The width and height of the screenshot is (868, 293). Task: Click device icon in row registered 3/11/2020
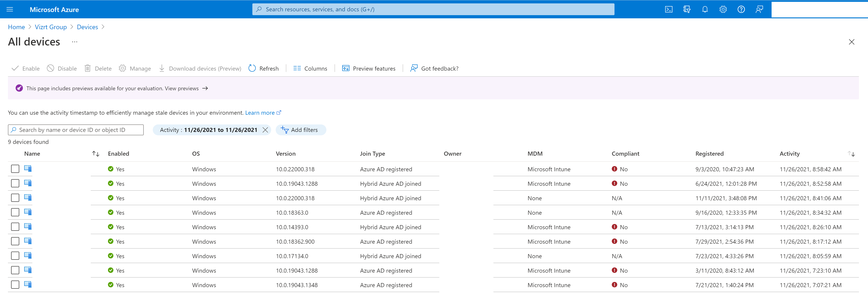click(28, 270)
